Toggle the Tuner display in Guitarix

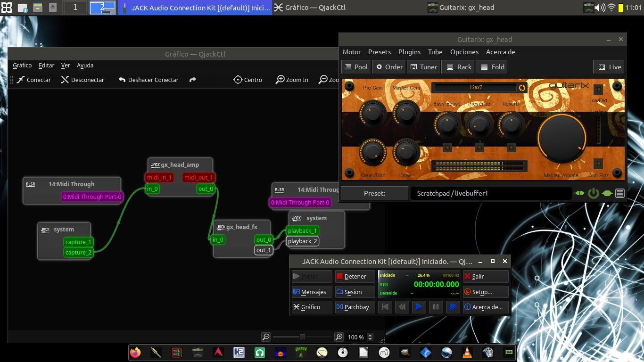point(423,67)
